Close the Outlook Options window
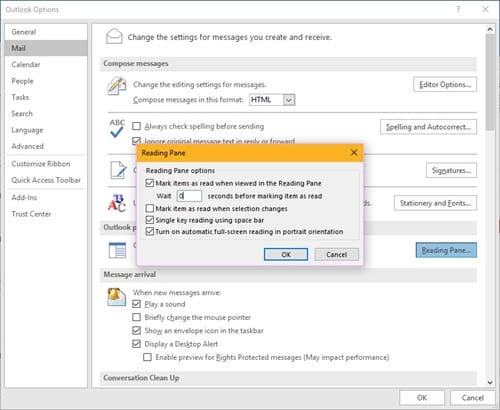 click(485, 9)
